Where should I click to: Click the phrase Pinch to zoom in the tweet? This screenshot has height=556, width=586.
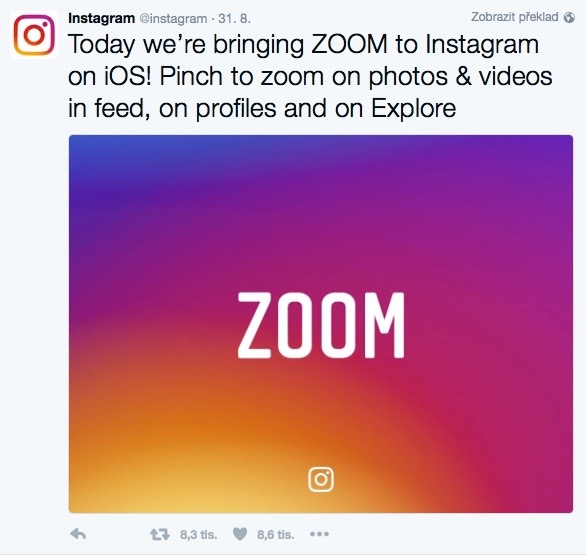coord(243,77)
